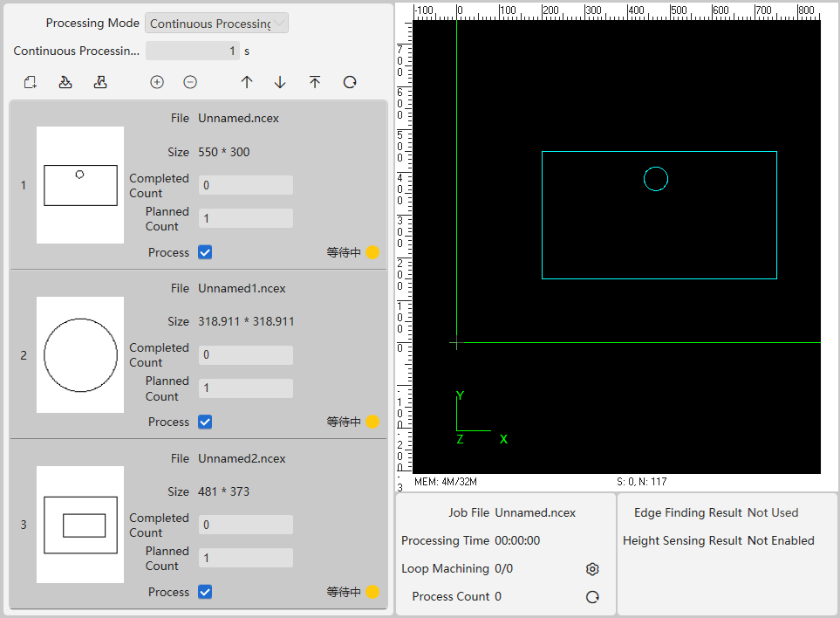Screen dimensions: 840x618
Task: Click the Job File value Unnamed.ncex
Action: click(536, 513)
